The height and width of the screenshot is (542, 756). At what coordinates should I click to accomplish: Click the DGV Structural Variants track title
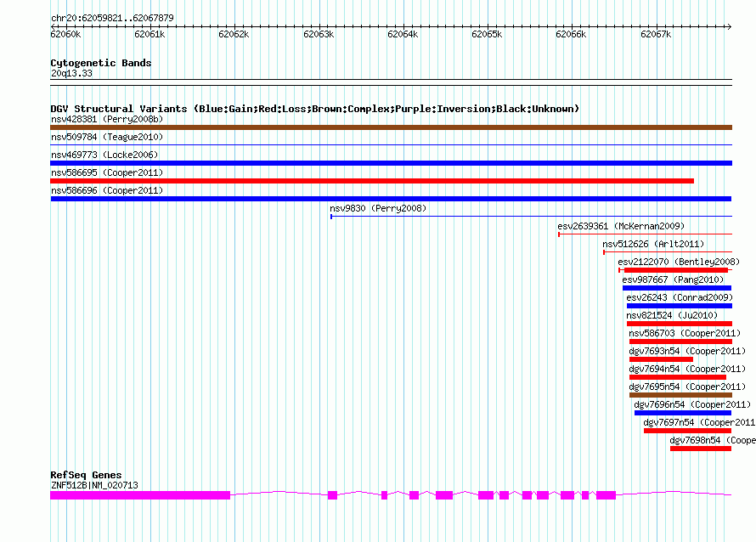pos(314,109)
